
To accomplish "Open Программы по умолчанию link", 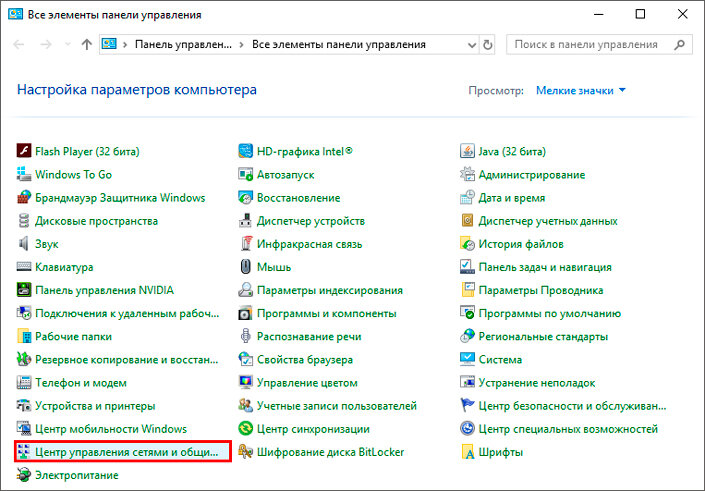I will point(549,313).
